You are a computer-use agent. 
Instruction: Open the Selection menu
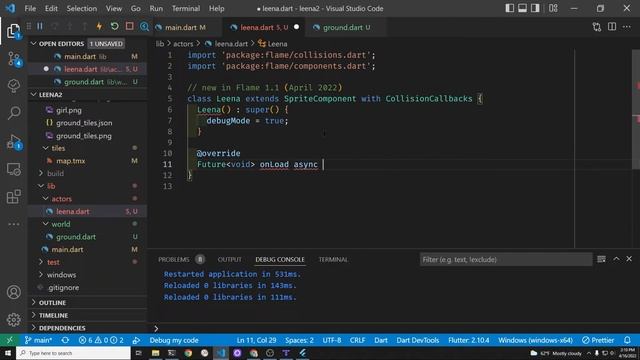[82, 8]
